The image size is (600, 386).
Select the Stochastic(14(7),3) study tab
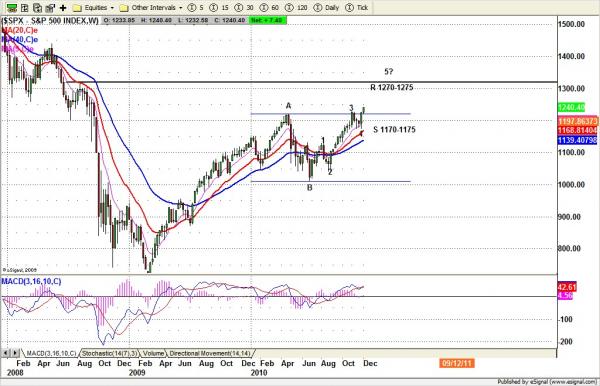pyautogui.click(x=109, y=353)
